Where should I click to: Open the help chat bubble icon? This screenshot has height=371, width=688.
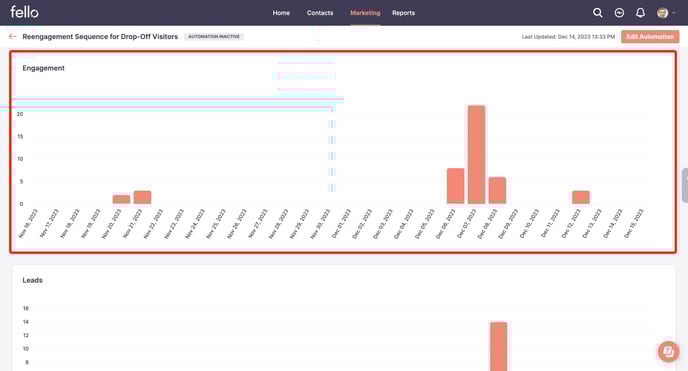[x=668, y=351]
